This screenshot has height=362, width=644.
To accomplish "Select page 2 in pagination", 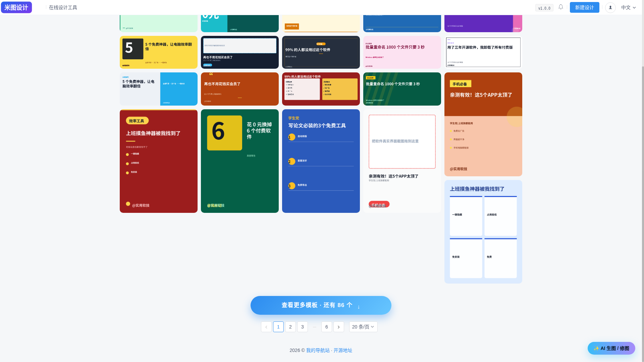I will tap(290, 327).
